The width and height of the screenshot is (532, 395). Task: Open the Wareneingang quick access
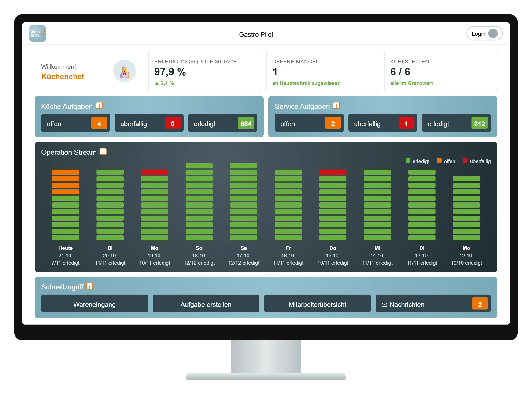[95, 304]
